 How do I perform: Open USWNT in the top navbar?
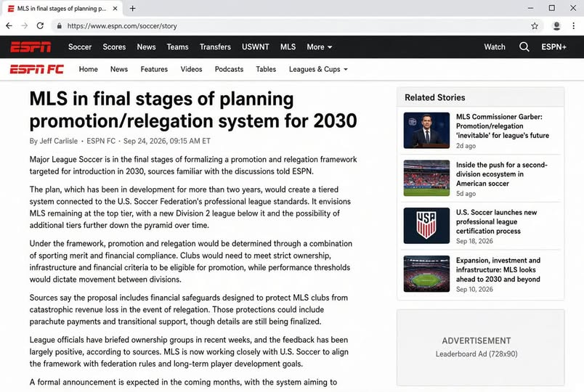pyautogui.click(x=255, y=47)
